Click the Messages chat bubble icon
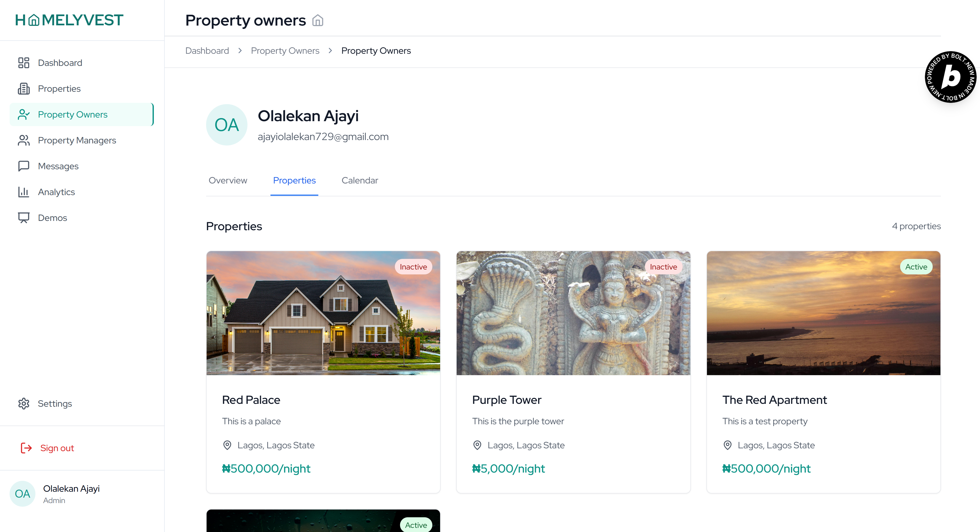This screenshot has width=980, height=532. tap(24, 166)
